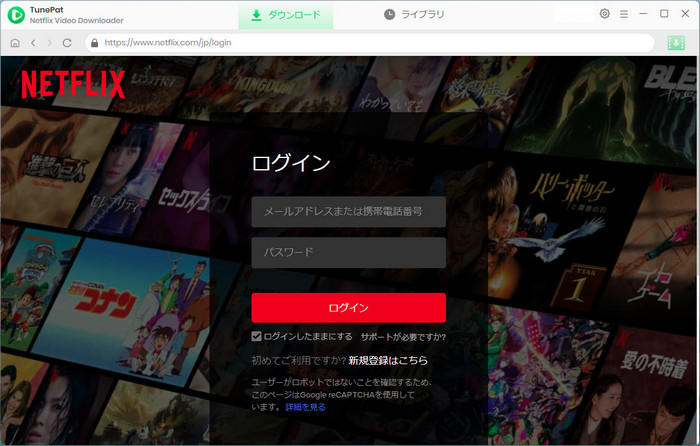Switch to the ライブラリ tab
This screenshot has height=446, width=700.
coord(414,15)
